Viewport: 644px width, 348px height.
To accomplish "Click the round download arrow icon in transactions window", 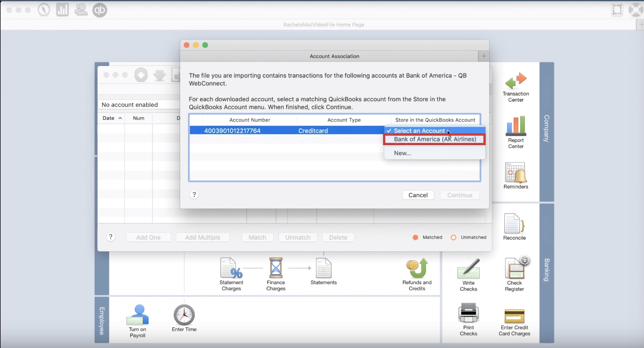I will tap(141, 75).
